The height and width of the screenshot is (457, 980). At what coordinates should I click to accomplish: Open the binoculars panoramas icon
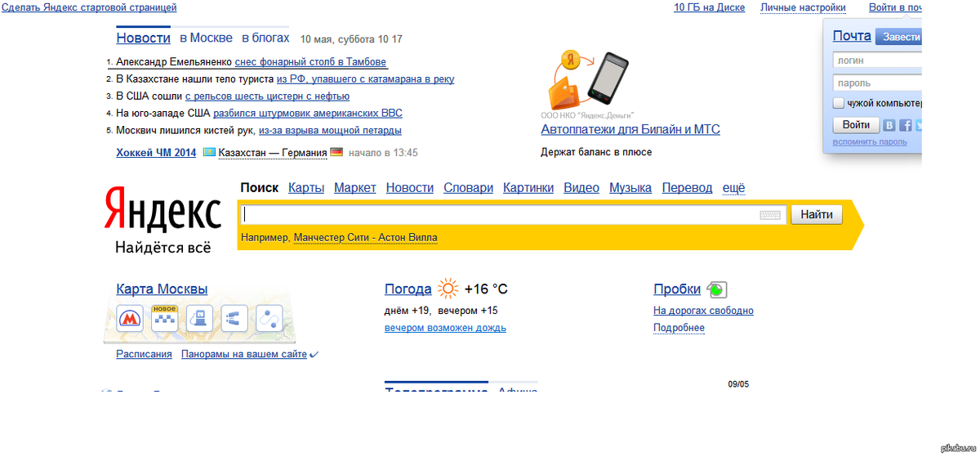click(234, 318)
